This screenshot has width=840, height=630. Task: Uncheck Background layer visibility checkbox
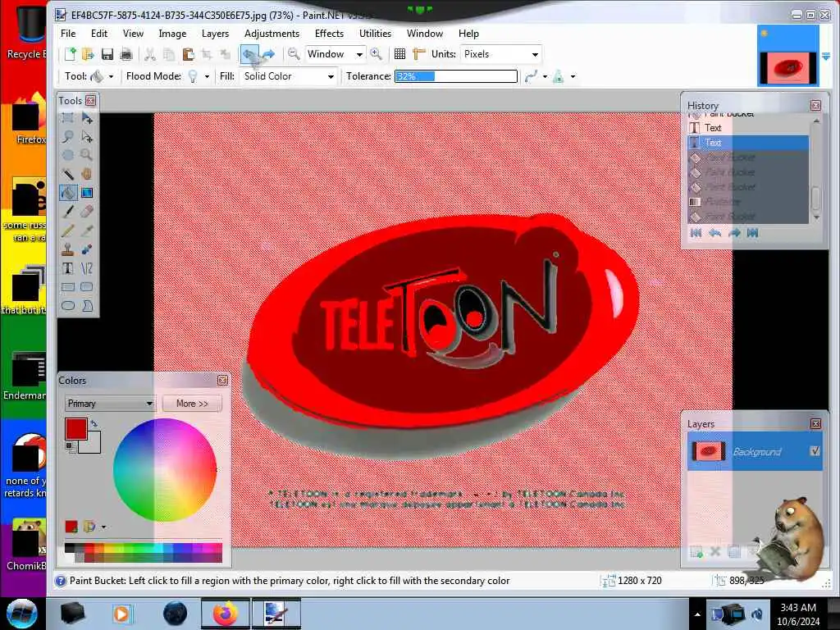pos(815,451)
